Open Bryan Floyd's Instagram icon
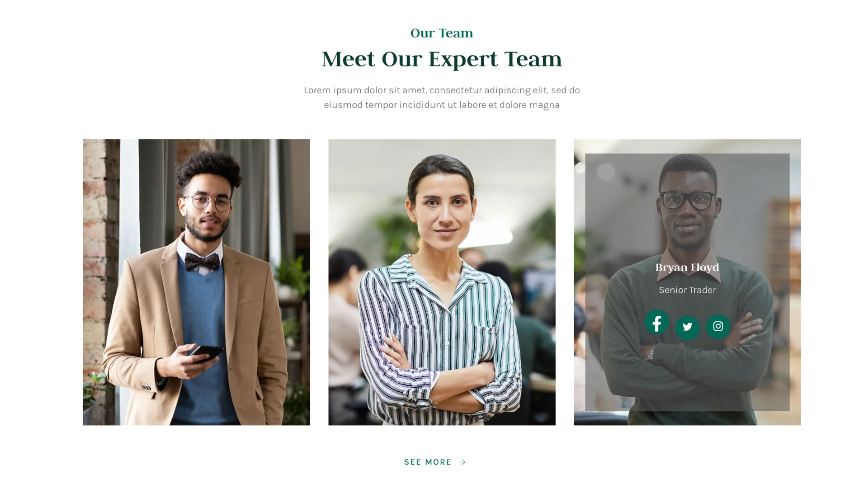868x502 pixels. point(718,326)
